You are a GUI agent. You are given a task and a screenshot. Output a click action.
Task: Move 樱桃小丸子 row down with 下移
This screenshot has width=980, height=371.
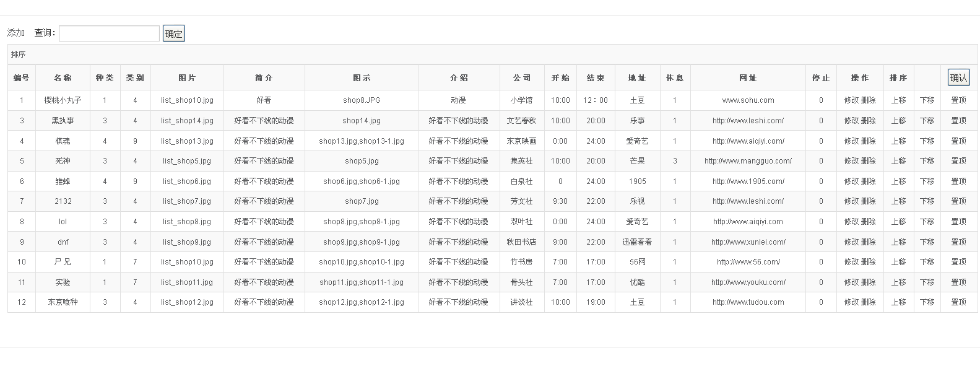[x=927, y=100]
